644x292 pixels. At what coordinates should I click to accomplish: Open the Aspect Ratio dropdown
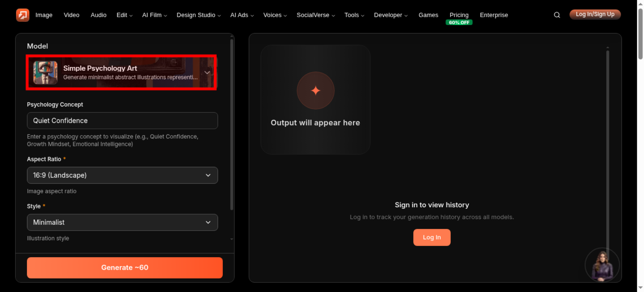122,175
